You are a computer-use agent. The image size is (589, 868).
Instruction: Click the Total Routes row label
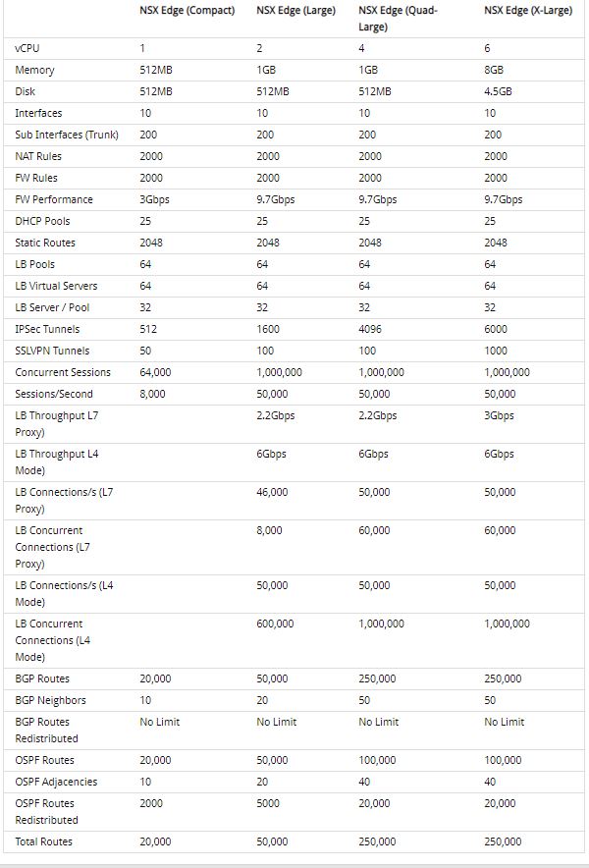point(44,841)
